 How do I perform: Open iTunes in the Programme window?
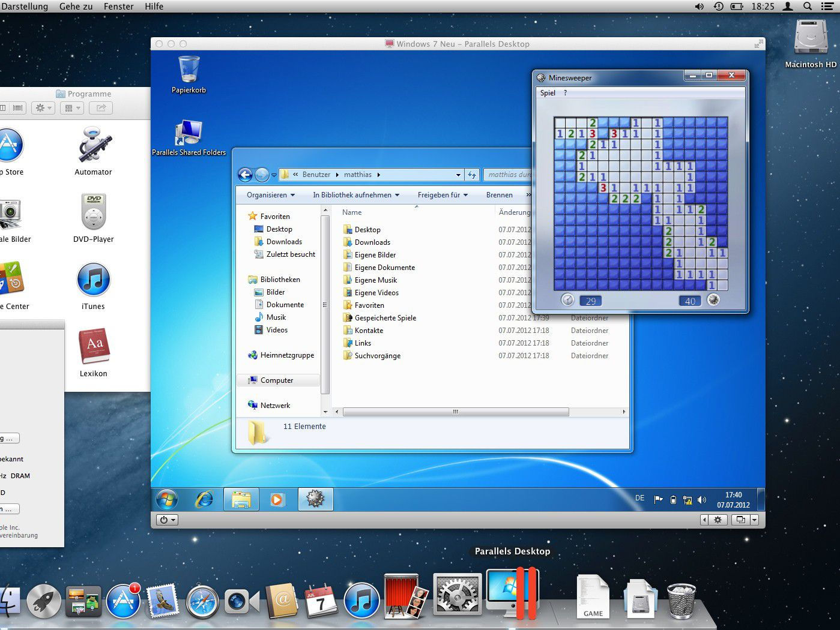pyautogui.click(x=93, y=286)
